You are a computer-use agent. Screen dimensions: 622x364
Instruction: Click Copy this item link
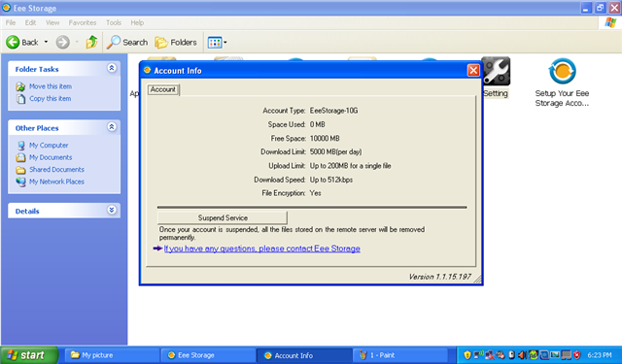(x=50, y=99)
